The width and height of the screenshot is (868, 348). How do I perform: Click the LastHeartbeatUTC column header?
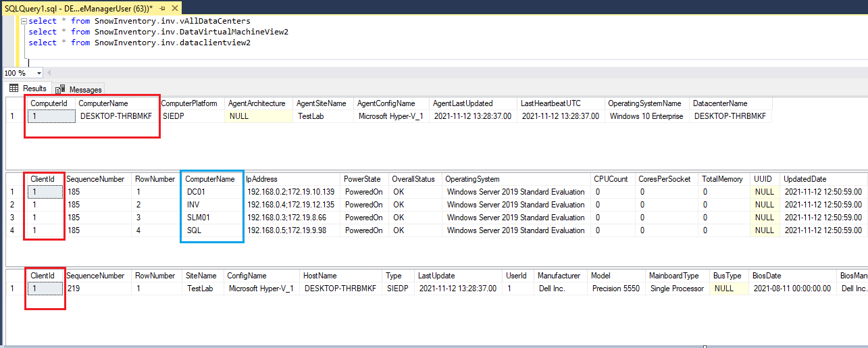tap(561, 103)
